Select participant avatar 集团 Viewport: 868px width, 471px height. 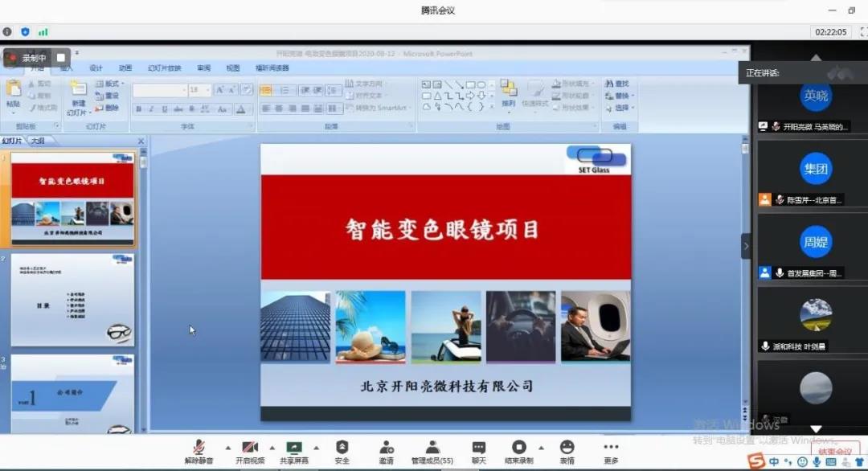816,169
